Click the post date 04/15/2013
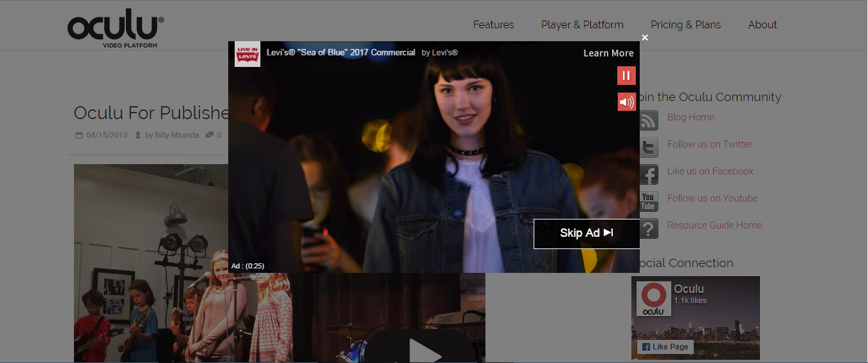Screen dimensions: 868x363 (107, 135)
